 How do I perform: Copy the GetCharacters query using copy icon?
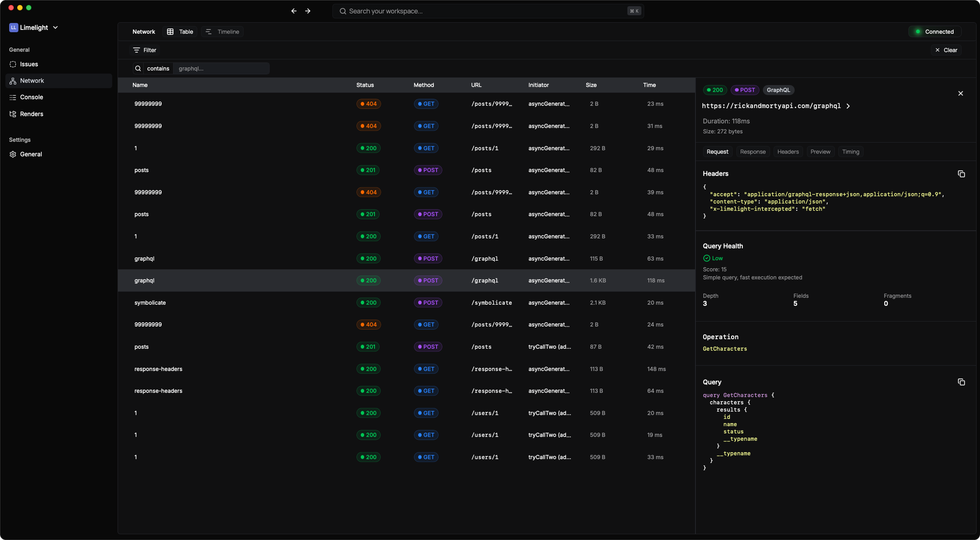(x=961, y=382)
